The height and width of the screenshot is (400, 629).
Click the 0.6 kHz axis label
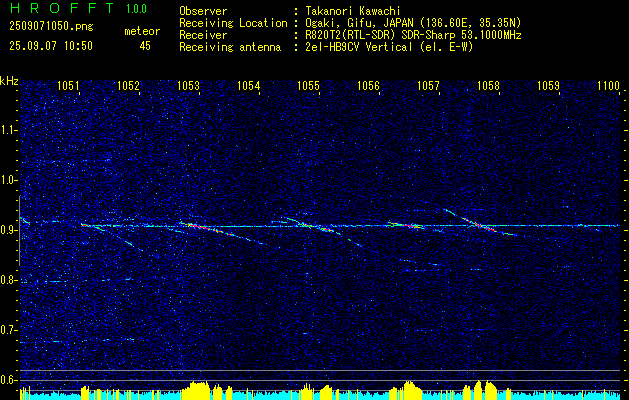[x=8, y=380]
